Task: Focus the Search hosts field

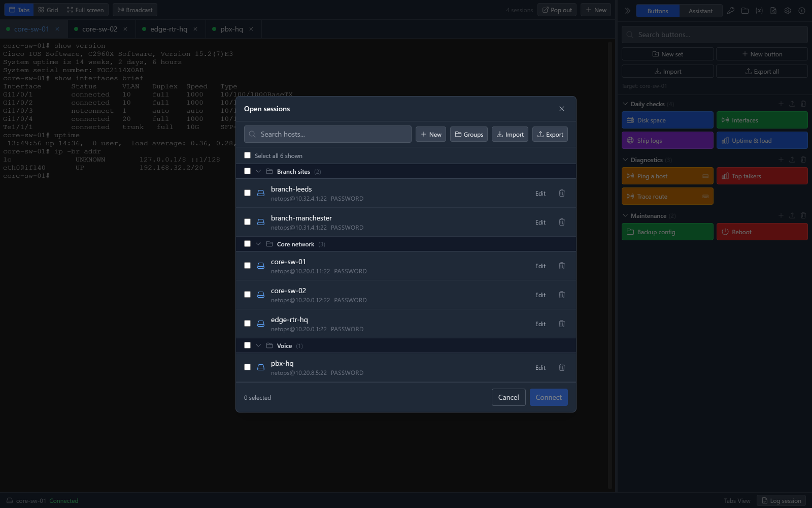Action: tap(328, 134)
